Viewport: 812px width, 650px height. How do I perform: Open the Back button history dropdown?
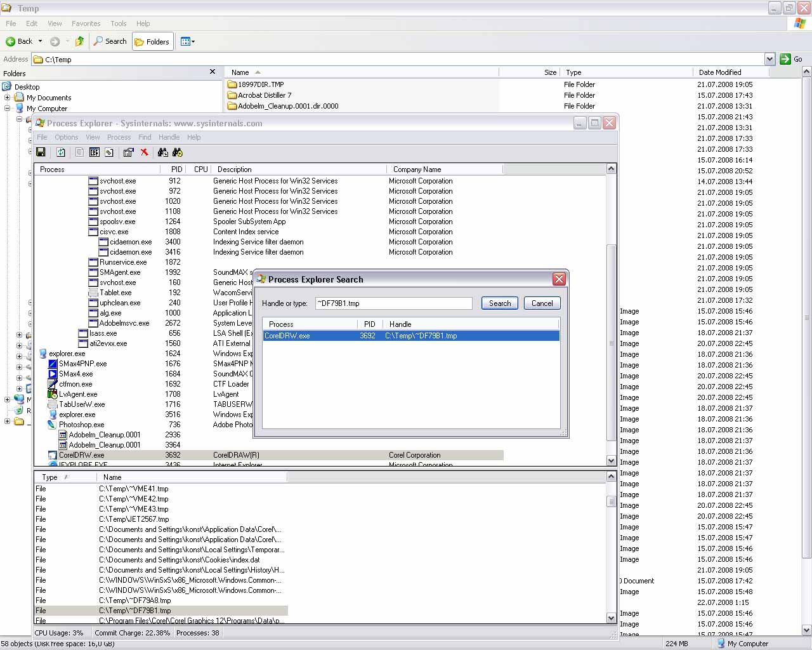[40, 41]
